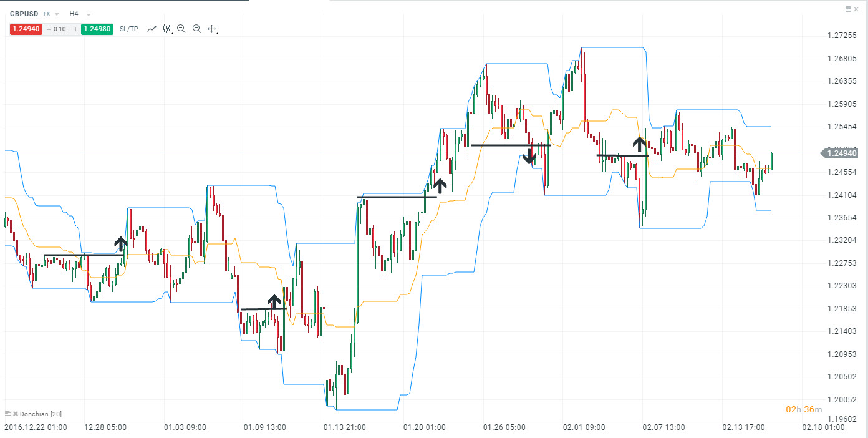The image size is (868, 438).
Task: Click the current price label 1.24940 on axis
Action: [841, 153]
